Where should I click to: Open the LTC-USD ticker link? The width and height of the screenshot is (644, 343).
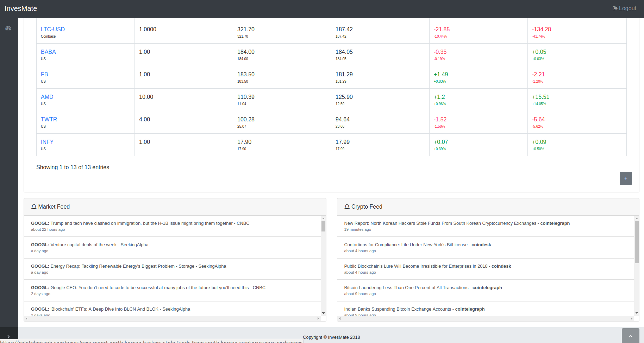click(53, 30)
